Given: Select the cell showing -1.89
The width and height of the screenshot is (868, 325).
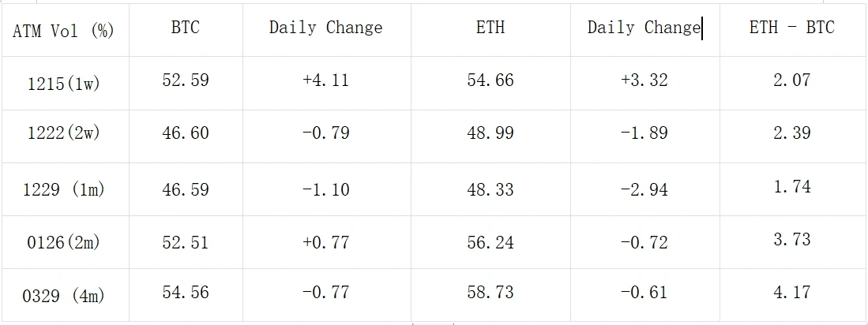Looking at the screenshot, I should coord(644,133).
